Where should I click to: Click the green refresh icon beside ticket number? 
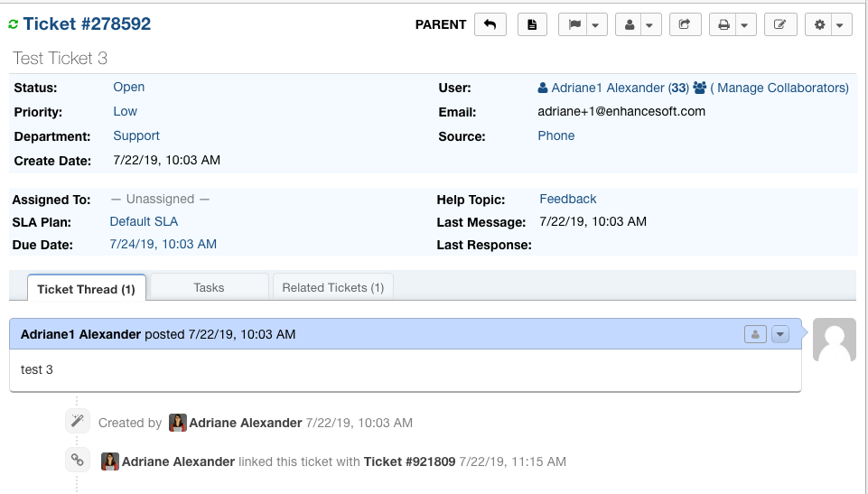click(x=14, y=24)
